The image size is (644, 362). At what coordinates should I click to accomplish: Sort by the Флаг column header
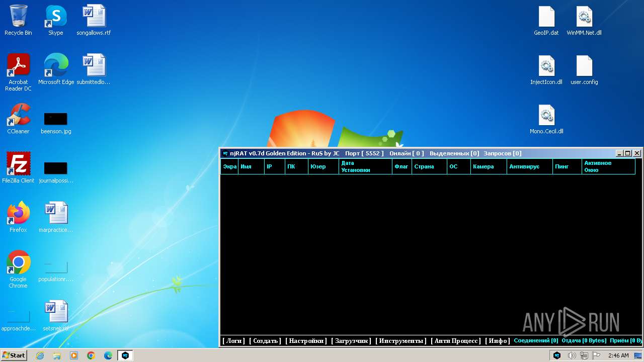point(402,166)
